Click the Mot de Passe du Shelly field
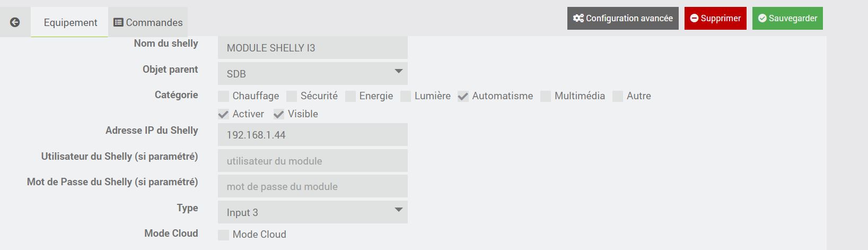 [x=313, y=186]
